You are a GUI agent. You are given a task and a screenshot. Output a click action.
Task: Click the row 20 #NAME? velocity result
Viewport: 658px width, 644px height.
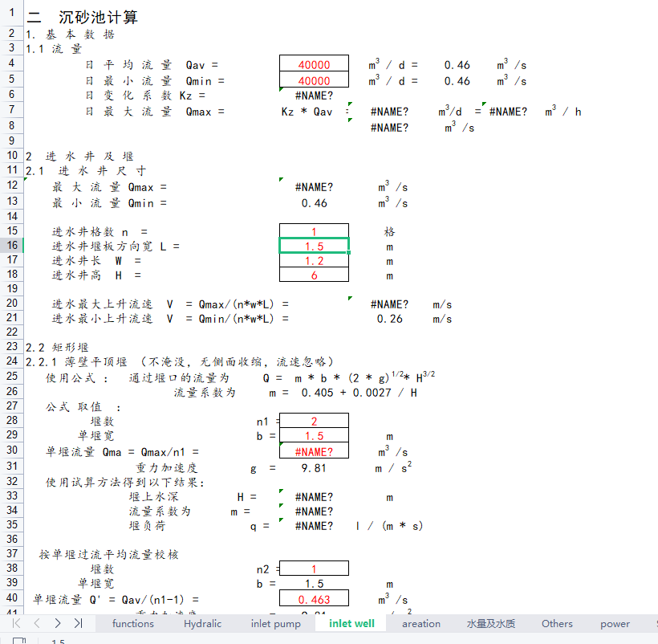(x=389, y=304)
